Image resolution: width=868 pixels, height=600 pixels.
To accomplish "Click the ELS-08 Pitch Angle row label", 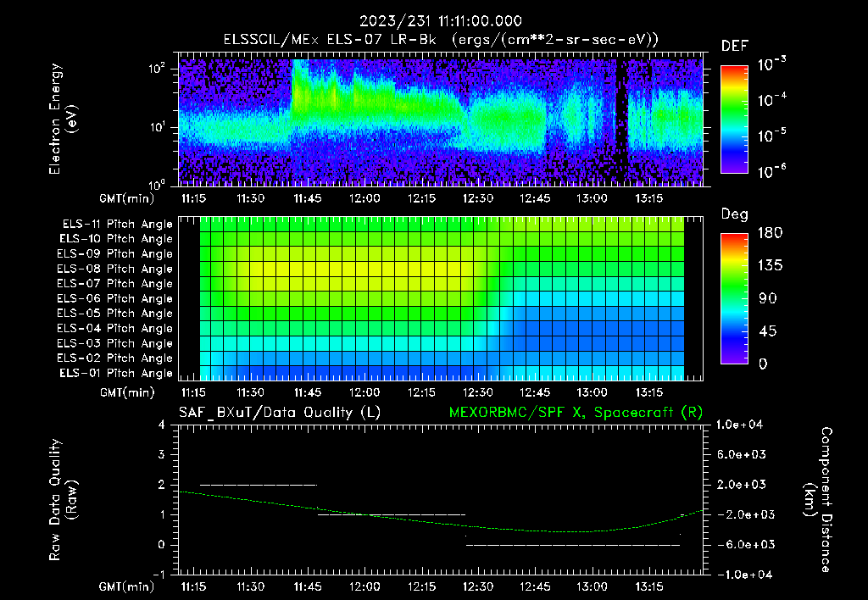I will tap(115, 269).
